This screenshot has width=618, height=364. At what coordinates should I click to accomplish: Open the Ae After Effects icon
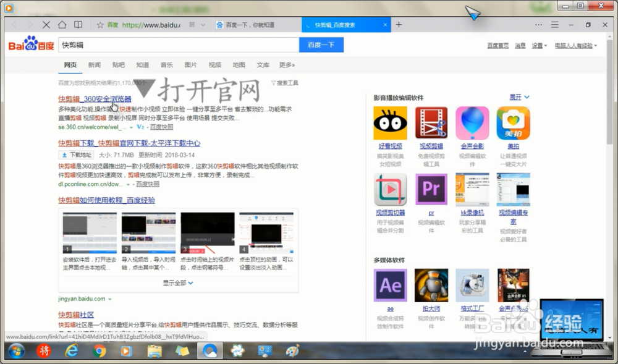[x=390, y=286]
